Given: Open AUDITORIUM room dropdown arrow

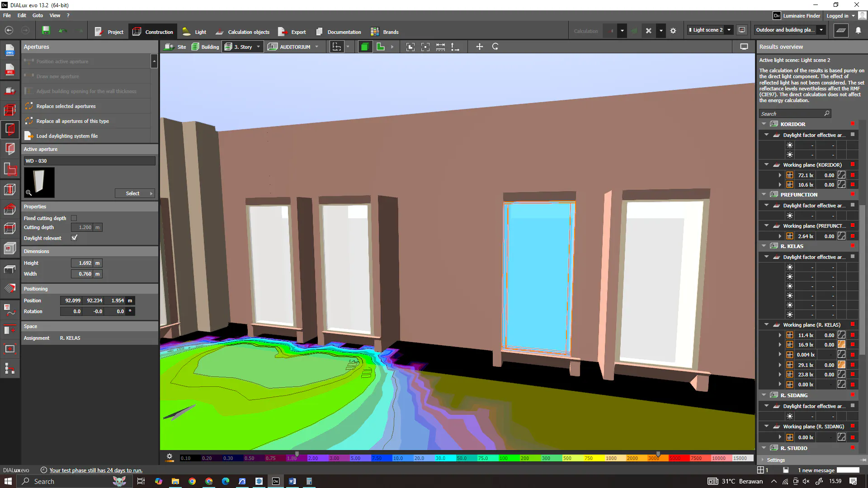Looking at the screenshot, I should (x=317, y=47).
